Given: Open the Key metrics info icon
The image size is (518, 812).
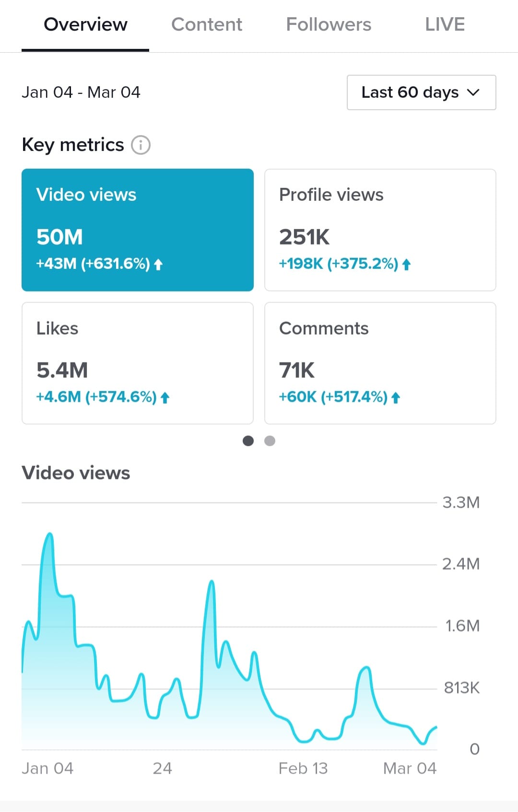Looking at the screenshot, I should (141, 145).
